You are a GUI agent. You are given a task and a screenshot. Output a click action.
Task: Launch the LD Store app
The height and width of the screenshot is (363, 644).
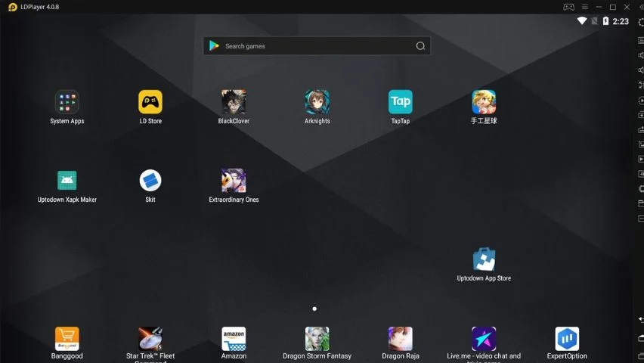[150, 102]
